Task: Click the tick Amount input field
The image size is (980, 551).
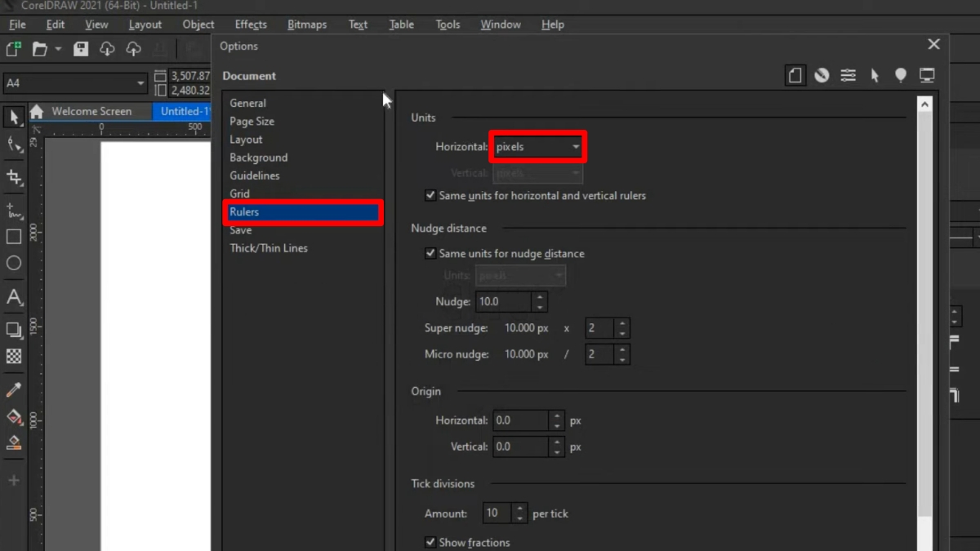Action: (x=497, y=513)
